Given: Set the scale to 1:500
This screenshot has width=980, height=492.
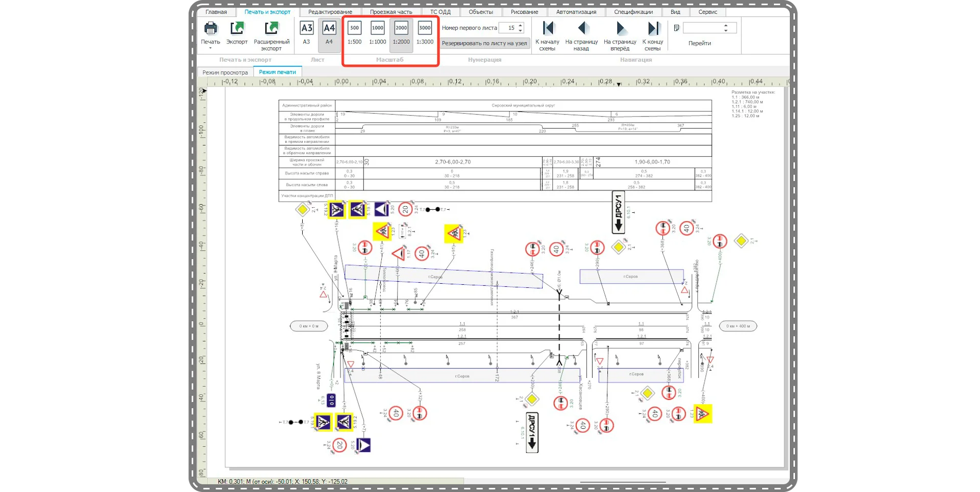Looking at the screenshot, I should [x=354, y=29].
